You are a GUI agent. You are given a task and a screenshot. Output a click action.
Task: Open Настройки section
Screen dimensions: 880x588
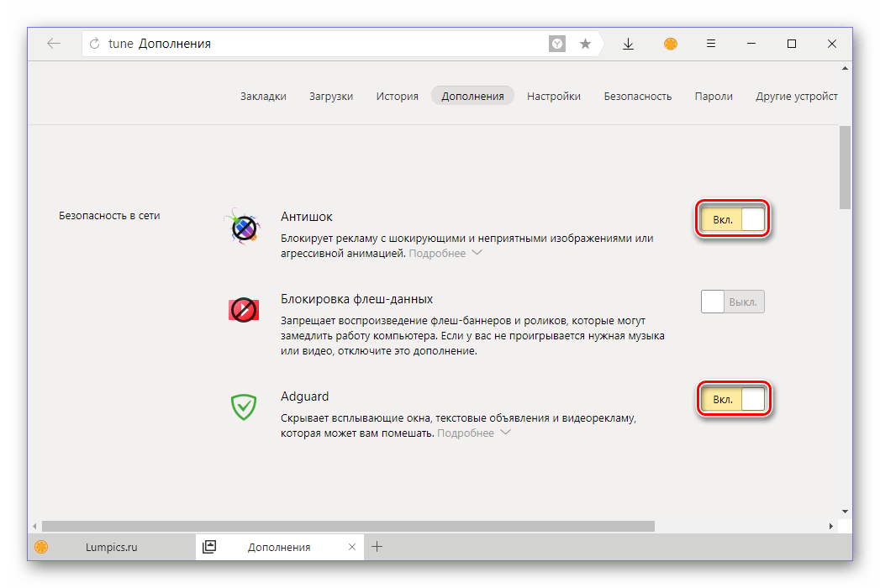pos(554,96)
